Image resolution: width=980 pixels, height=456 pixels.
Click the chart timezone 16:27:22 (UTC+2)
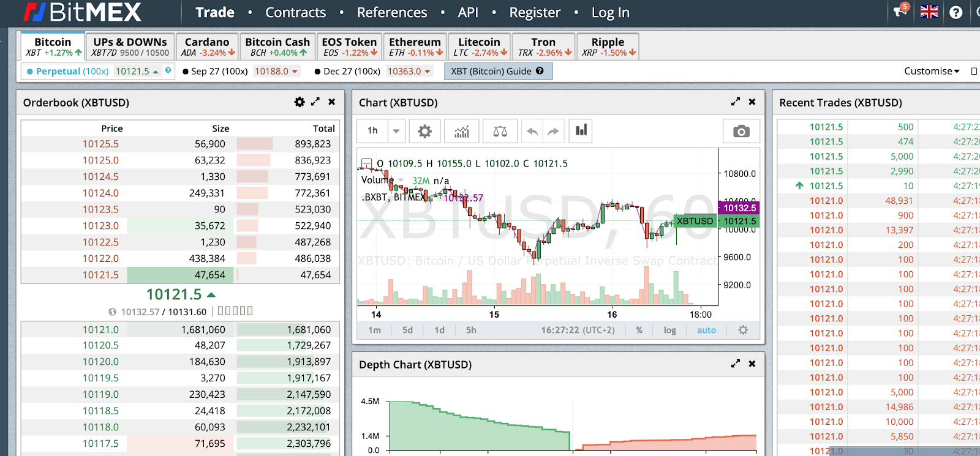tap(578, 330)
